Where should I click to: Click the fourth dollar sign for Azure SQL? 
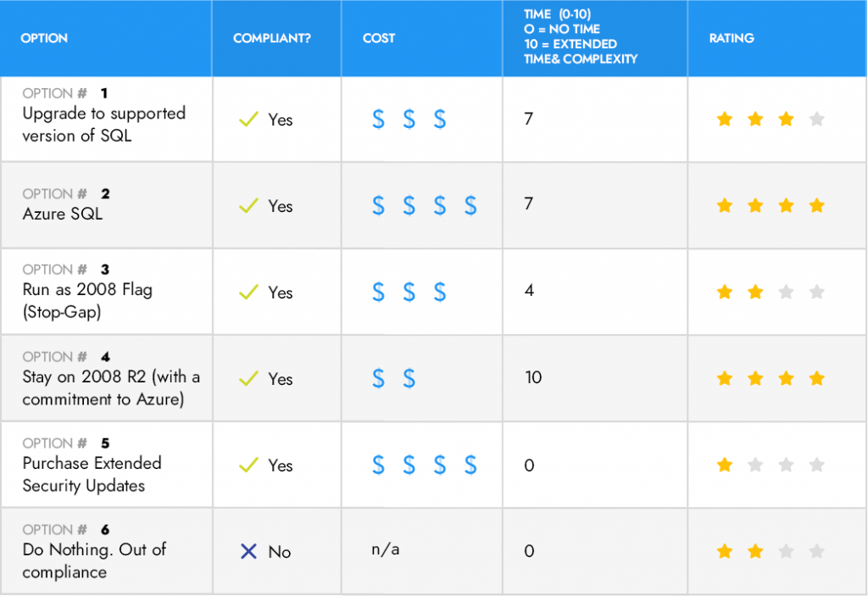(x=470, y=206)
